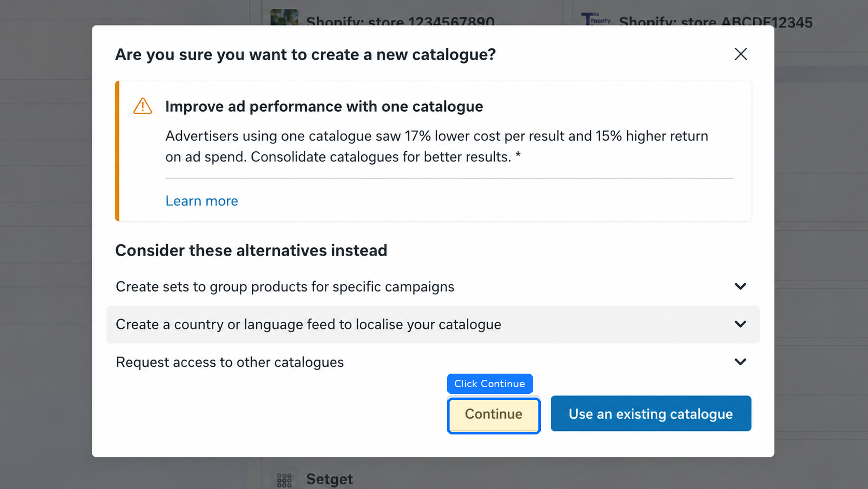Image resolution: width=868 pixels, height=489 pixels.
Task: Click the Setget grid icon in background
Action: click(x=284, y=480)
